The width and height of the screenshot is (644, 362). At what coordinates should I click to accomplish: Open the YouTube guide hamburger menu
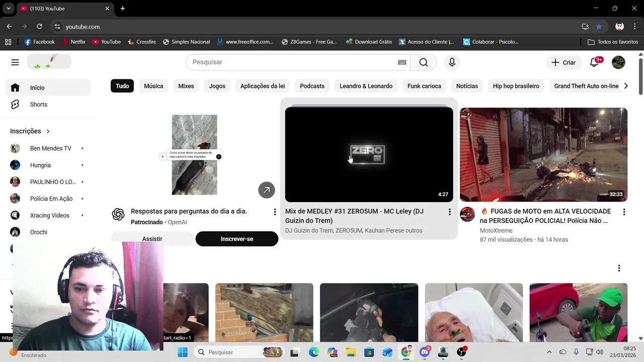pyautogui.click(x=15, y=62)
